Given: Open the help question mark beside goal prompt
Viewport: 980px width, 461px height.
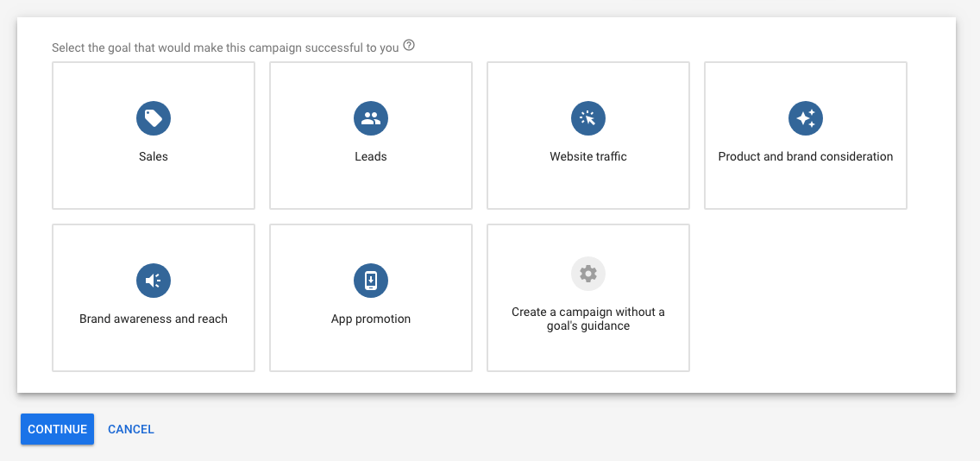Looking at the screenshot, I should coord(410,46).
